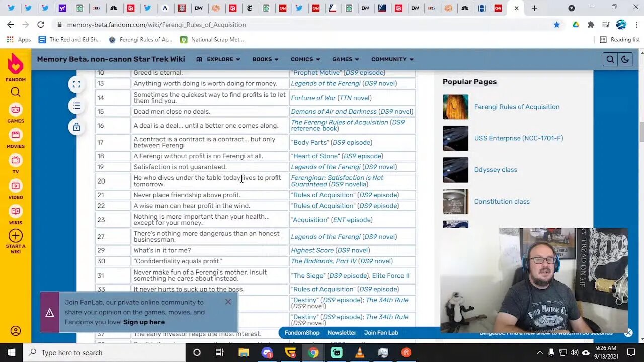Image resolution: width=644 pixels, height=362 pixels.
Task: Expand the Explore menu
Action: tap(218, 59)
